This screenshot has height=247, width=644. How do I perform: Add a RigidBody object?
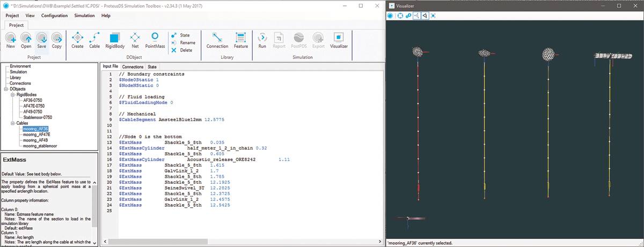(x=114, y=41)
